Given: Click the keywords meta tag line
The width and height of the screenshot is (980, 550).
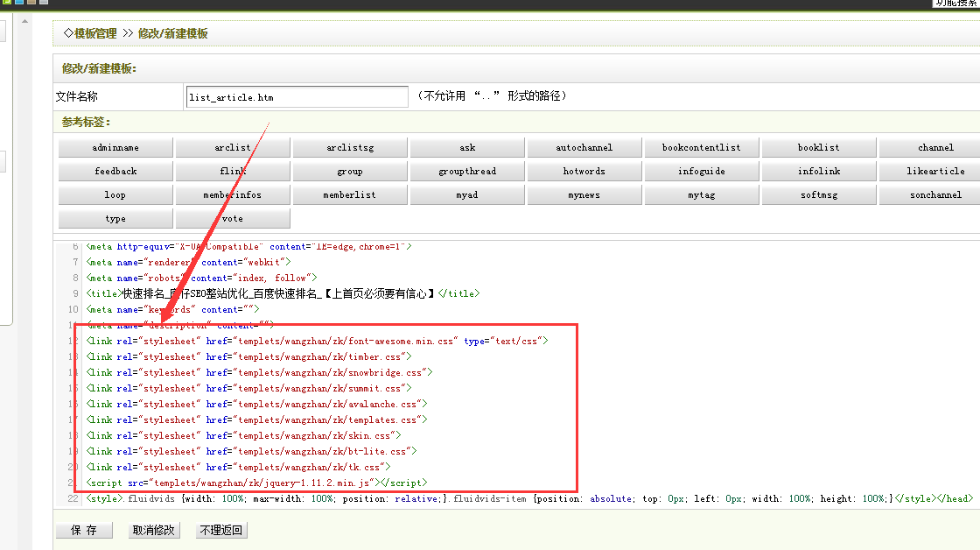Looking at the screenshot, I should pyautogui.click(x=172, y=310).
